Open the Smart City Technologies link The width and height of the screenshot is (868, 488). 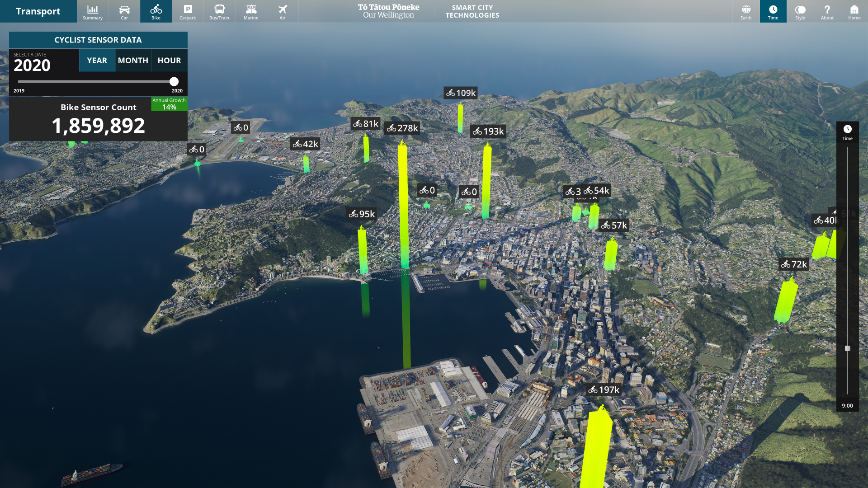pyautogui.click(x=472, y=11)
